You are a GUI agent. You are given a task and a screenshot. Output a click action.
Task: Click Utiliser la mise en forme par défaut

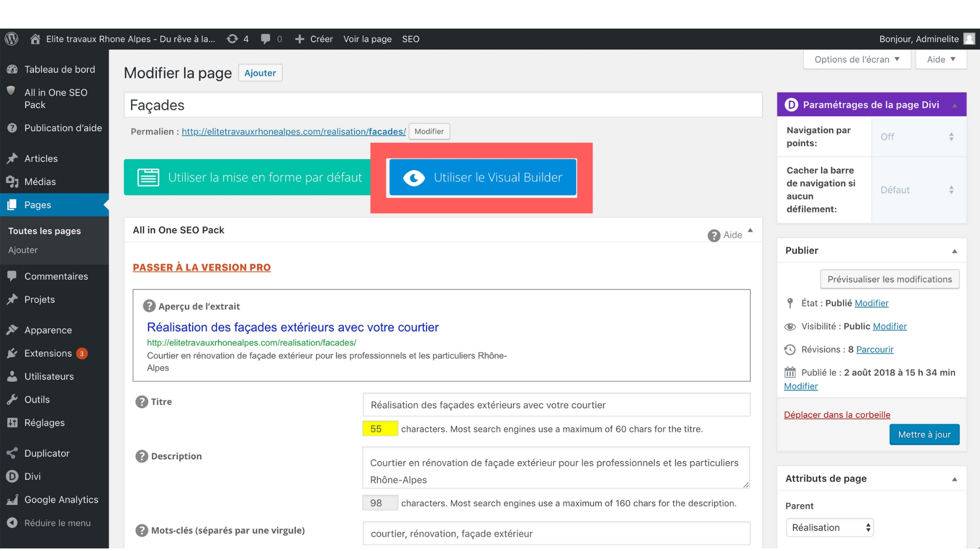point(247,177)
